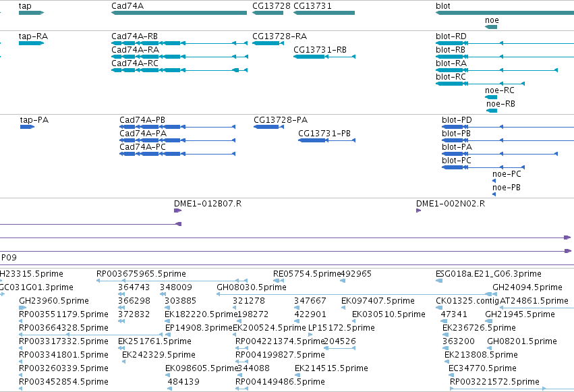Select the RP004221374.5prime EST label

click(x=280, y=341)
